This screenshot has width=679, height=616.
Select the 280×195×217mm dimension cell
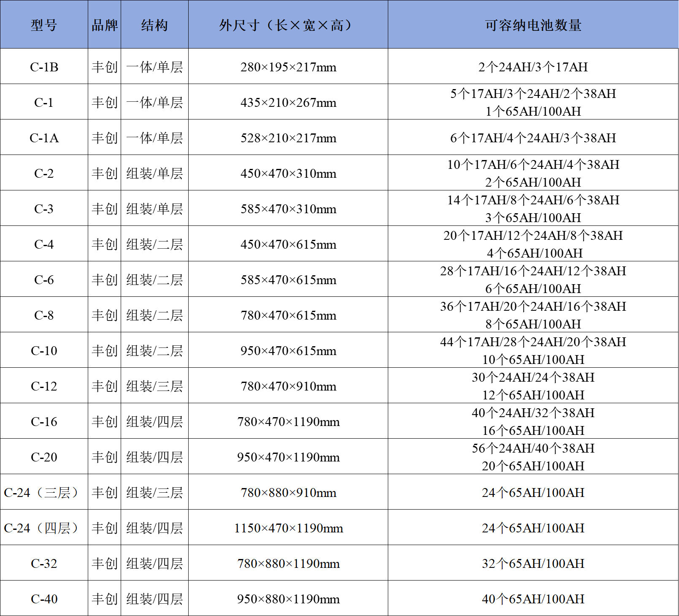pos(288,67)
